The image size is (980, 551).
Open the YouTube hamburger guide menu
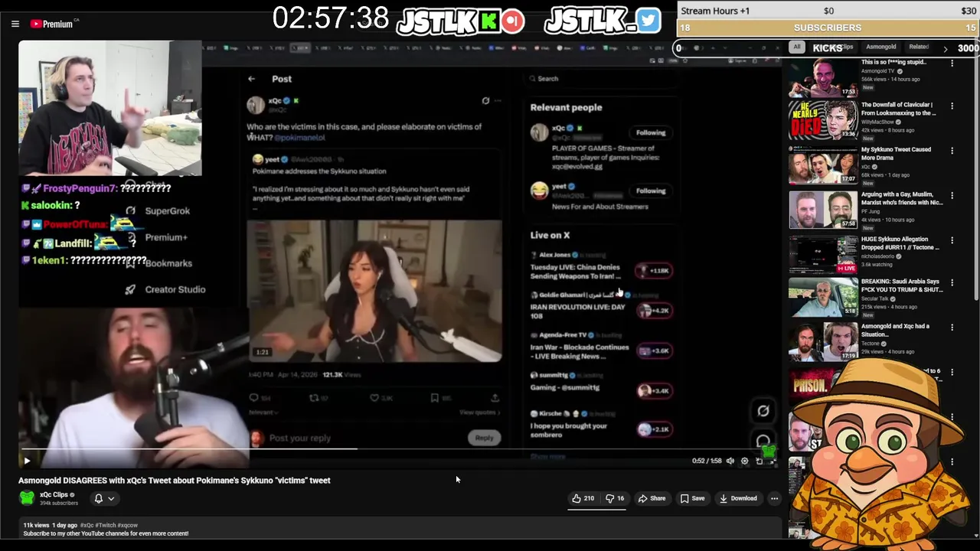(15, 24)
